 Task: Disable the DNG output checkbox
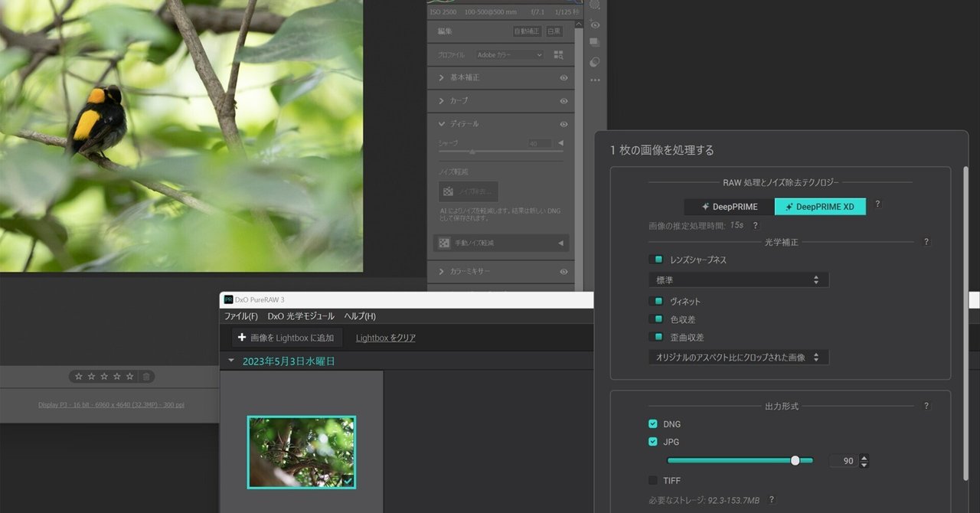(653, 423)
